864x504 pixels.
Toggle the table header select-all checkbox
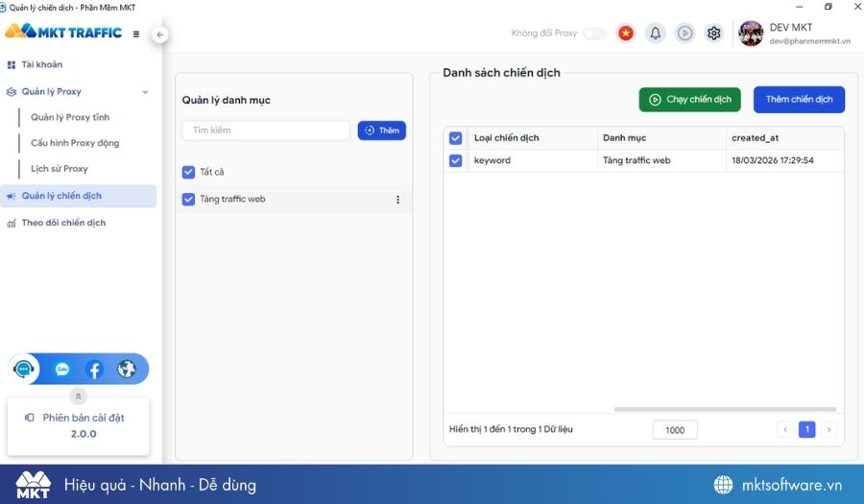pos(456,138)
